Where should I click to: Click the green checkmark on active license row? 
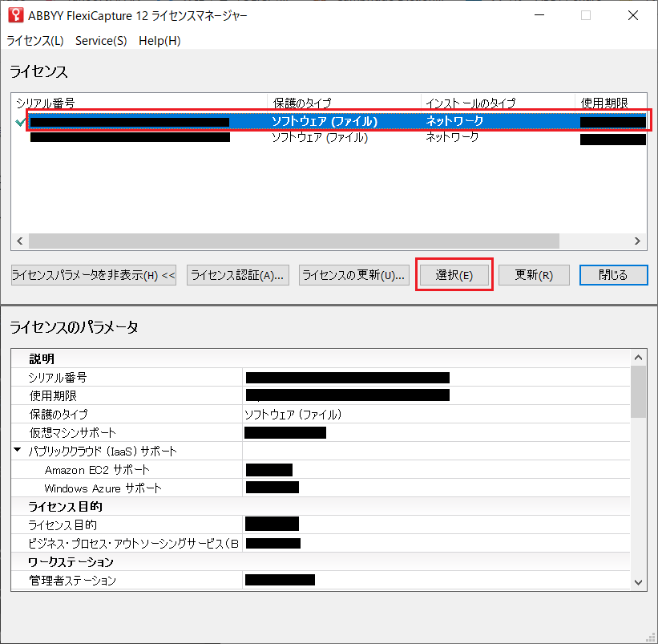click(20, 122)
